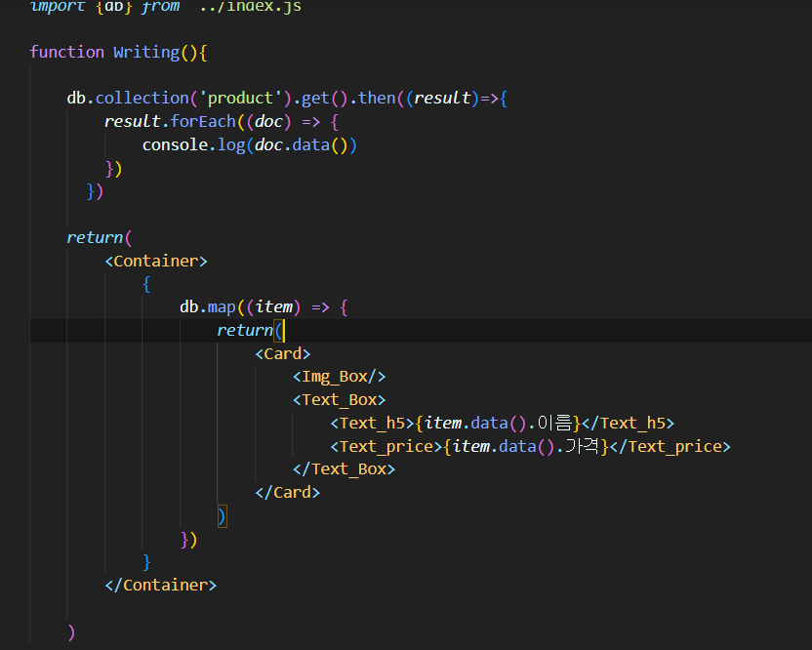Click the 'forEach' method name
This screenshot has height=650, width=812.
[203, 121]
